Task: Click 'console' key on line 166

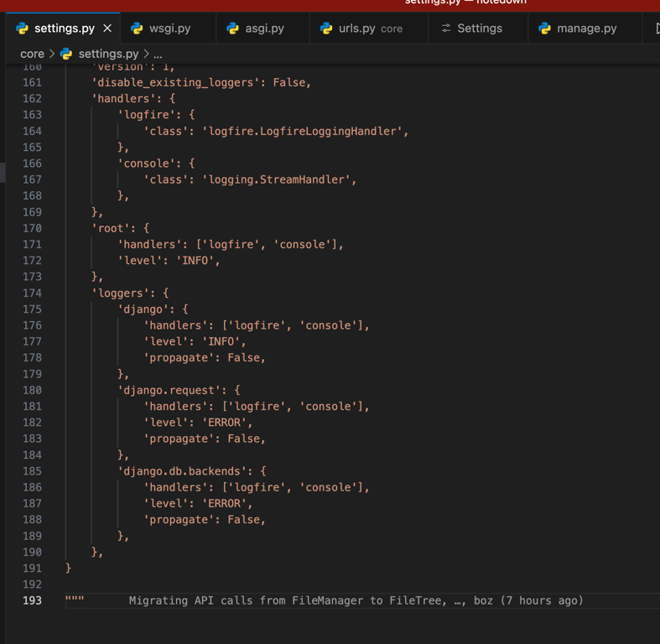Action: point(146,164)
